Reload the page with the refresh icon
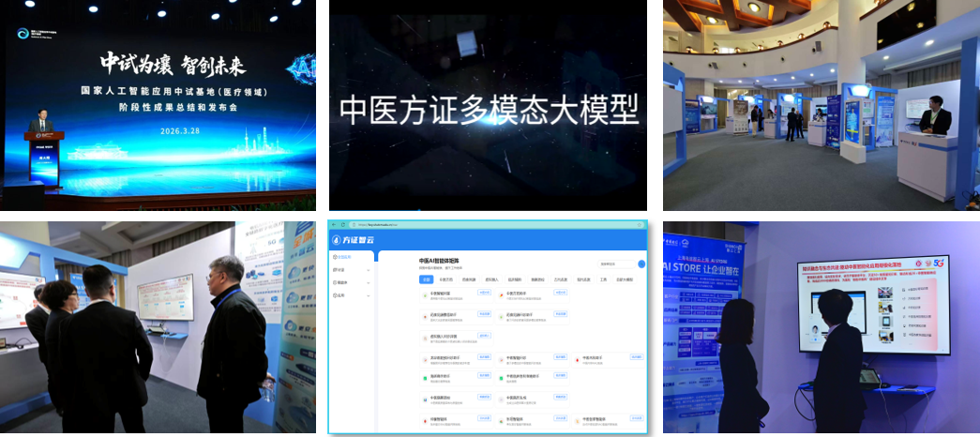Viewport: 980px width, 437px height. (343, 225)
